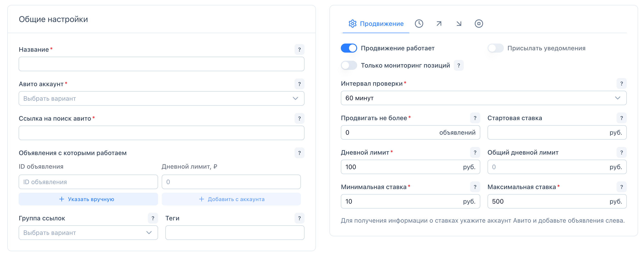Expand Интервал проверки dropdown showing 60 минут

coord(483,98)
